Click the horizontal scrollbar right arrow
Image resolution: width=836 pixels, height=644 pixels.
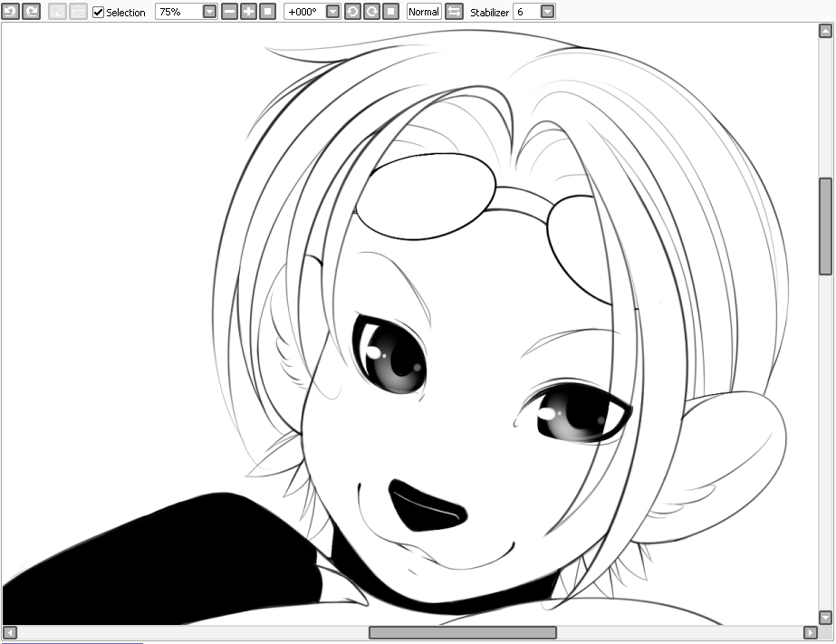pos(811,632)
